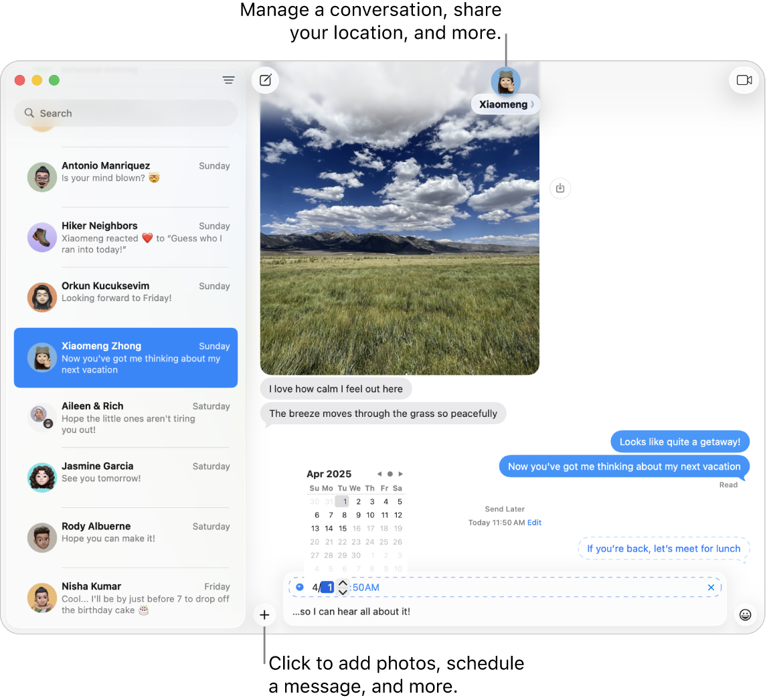Click the Search field in the sidebar

pos(126,112)
